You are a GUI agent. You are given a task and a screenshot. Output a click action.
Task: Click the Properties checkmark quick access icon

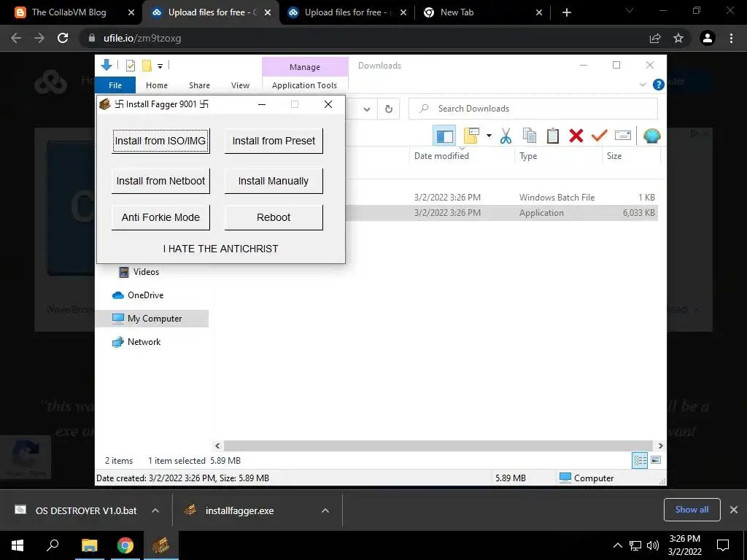tap(131, 66)
